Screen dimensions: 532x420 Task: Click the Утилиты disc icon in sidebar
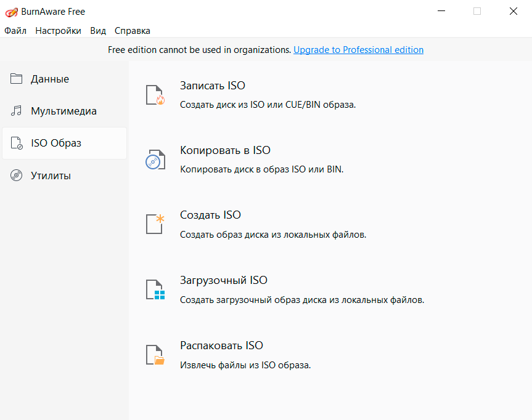click(16, 176)
